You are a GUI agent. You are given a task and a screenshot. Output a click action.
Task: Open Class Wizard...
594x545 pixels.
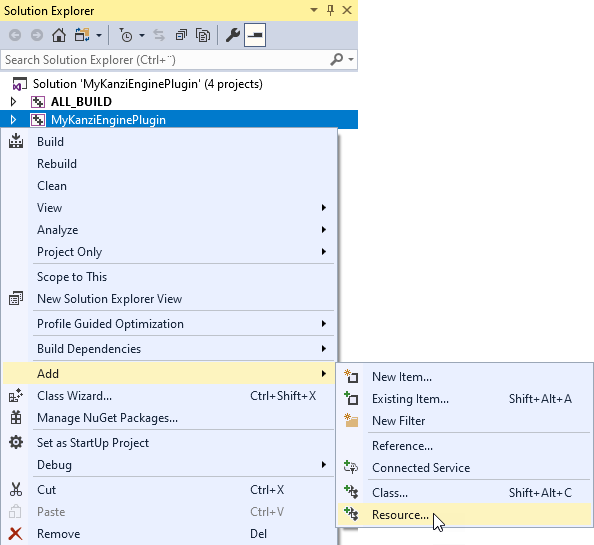click(x=169, y=395)
